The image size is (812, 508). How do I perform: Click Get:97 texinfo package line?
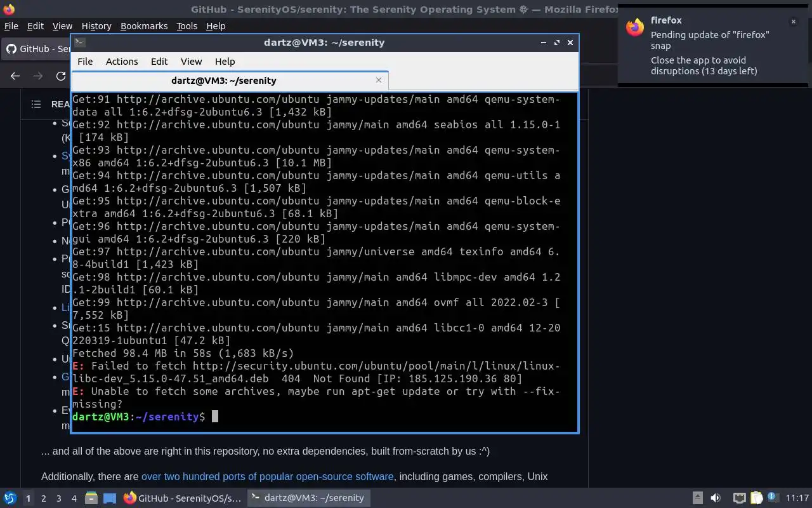(x=316, y=258)
